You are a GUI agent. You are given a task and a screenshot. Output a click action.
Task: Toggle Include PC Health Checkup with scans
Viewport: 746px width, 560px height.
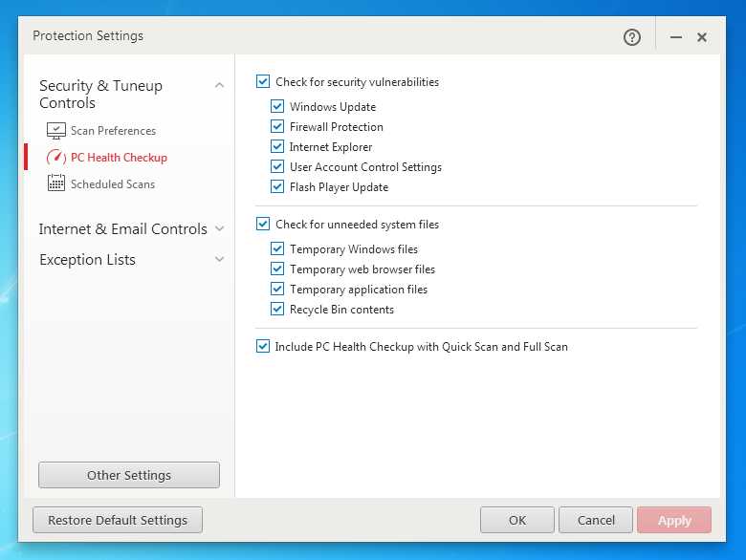tap(263, 347)
